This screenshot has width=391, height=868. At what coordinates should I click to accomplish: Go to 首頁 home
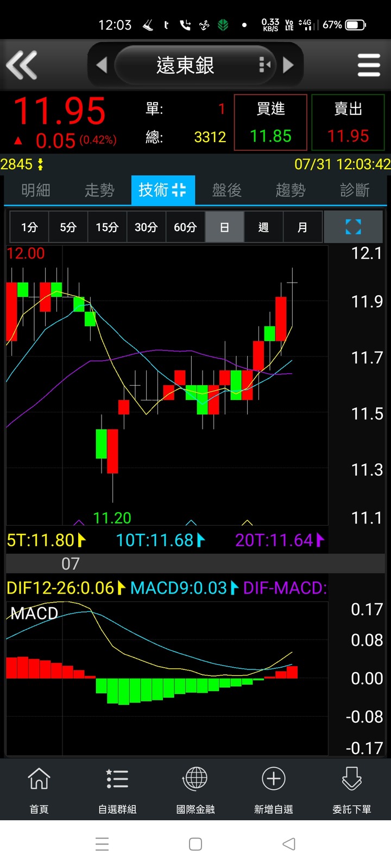[39, 790]
